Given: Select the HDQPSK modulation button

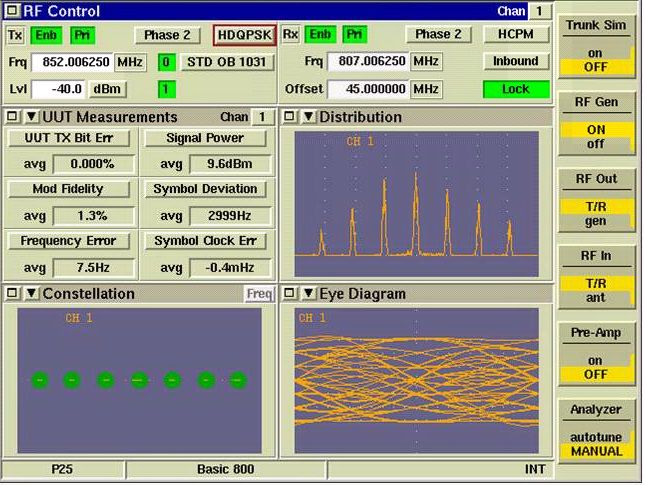Looking at the screenshot, I should [244, 35].
